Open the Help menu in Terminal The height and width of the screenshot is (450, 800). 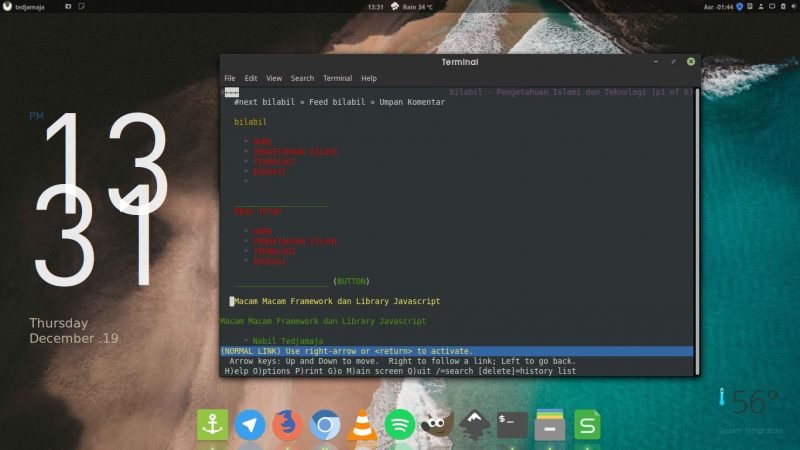[369, 78]
